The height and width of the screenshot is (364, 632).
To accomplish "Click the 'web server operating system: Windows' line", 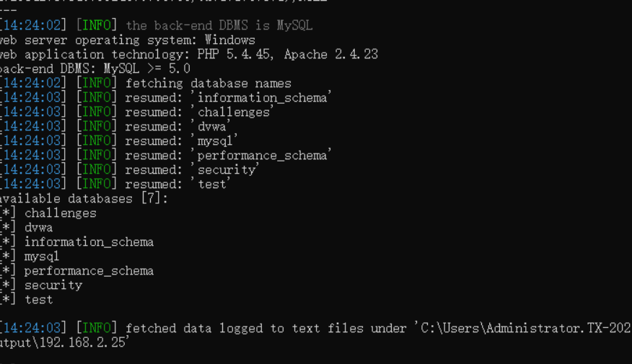I will pyautogui.click(x=127, y=40).
